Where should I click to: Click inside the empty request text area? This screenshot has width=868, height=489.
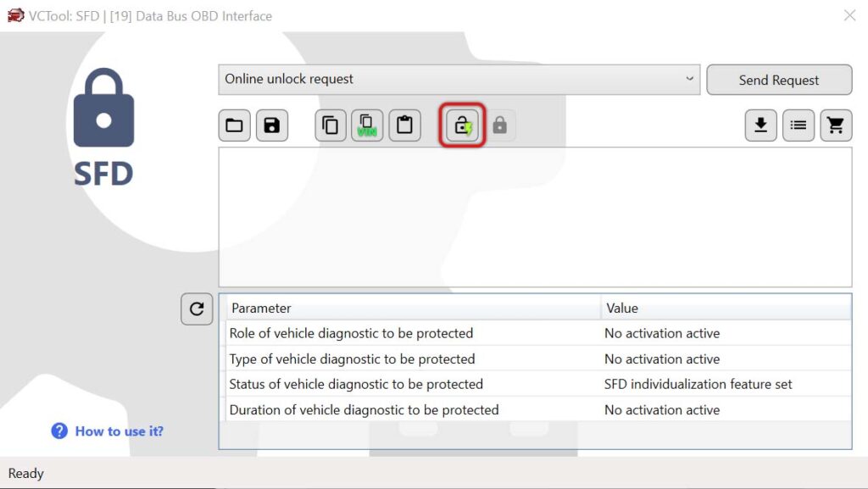[534, 217]
